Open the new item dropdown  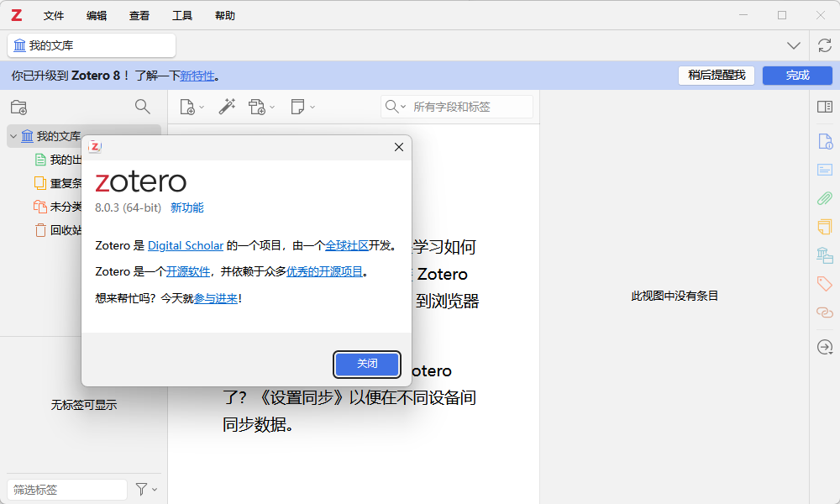[x=192, y=108]
